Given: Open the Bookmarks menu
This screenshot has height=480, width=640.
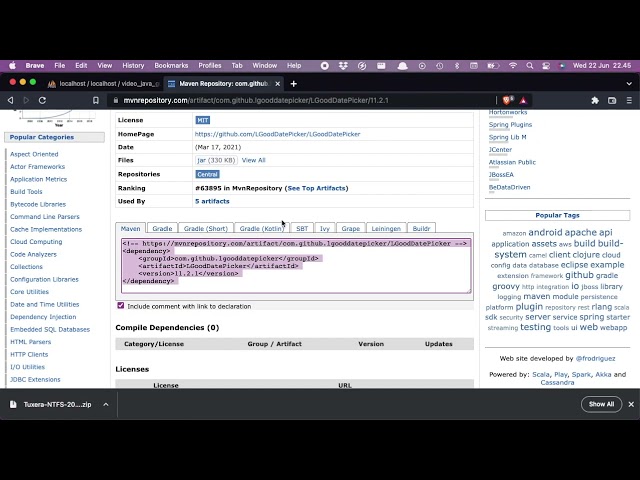Looking at the screenshot, I should point(171,65).
